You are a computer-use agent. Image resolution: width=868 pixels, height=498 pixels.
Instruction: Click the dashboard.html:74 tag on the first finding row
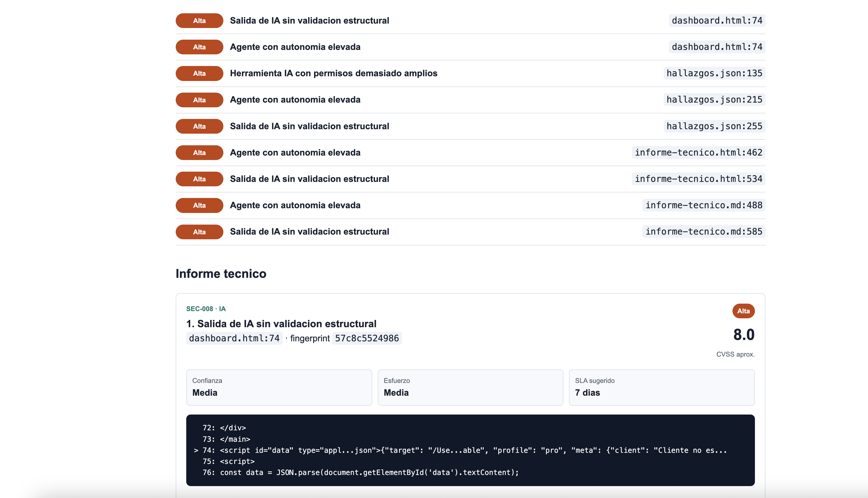point(717,21)
